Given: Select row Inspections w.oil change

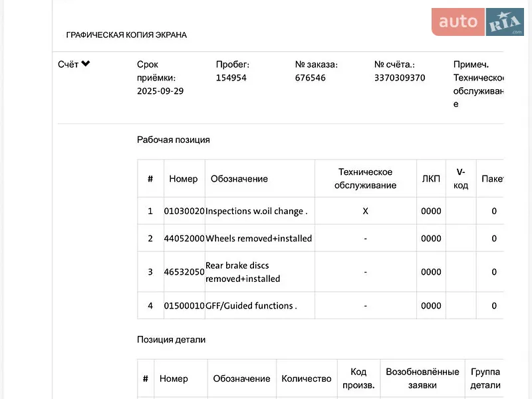Looking at the screenshot, I should point(321,211).
